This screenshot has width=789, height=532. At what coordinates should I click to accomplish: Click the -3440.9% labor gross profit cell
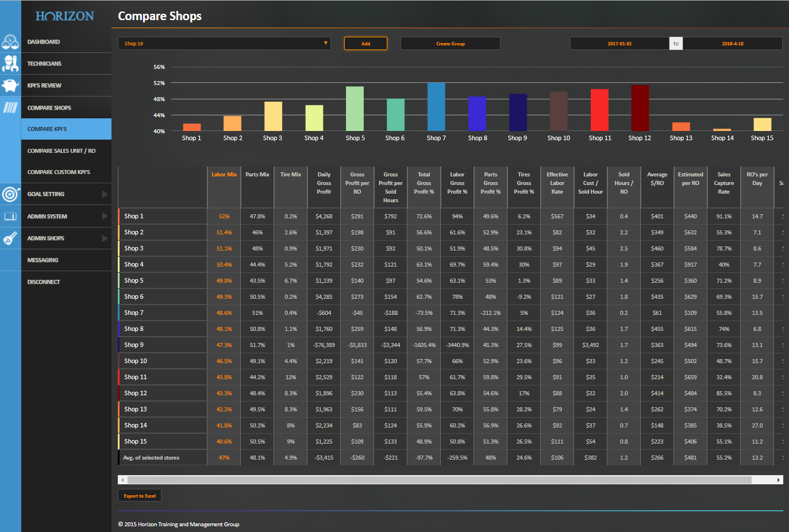(x=457, y=345)
